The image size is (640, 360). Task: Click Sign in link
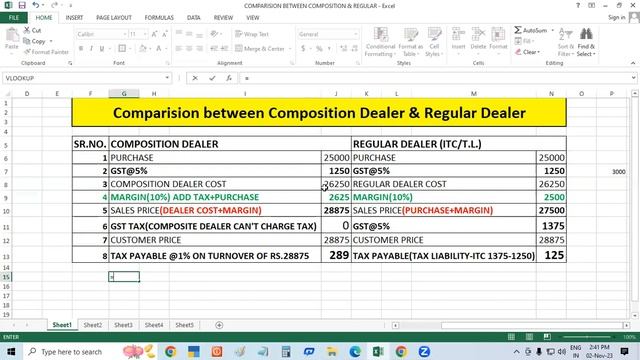(x=616, y=18)
